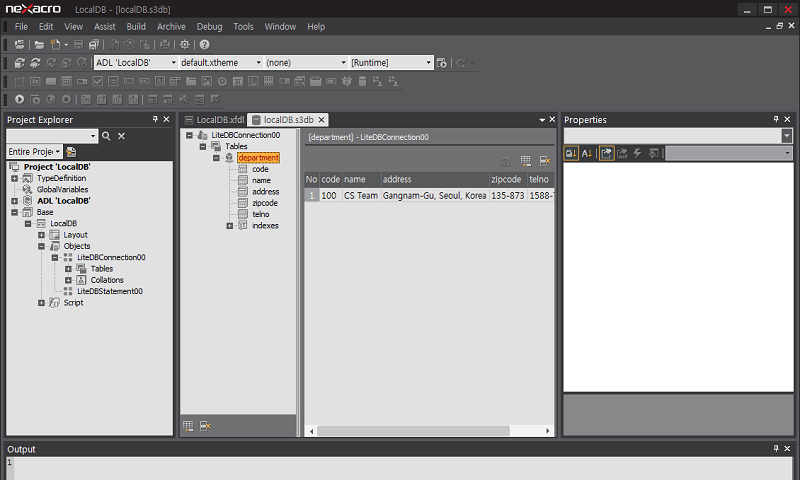Click the address column header
800x480 pixels.
435,180
